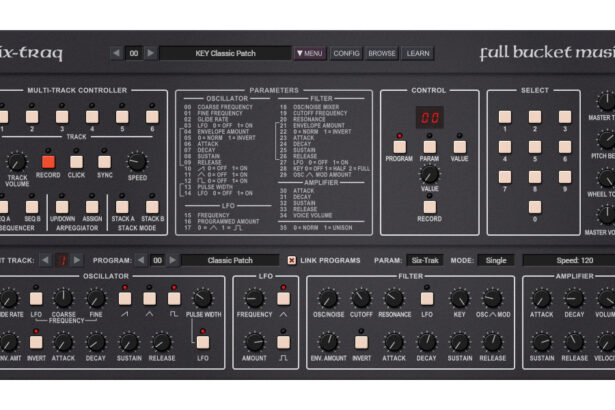Toggle oscillator envelope INVERT button
This screenshot has width=615, height=410.
36,342
